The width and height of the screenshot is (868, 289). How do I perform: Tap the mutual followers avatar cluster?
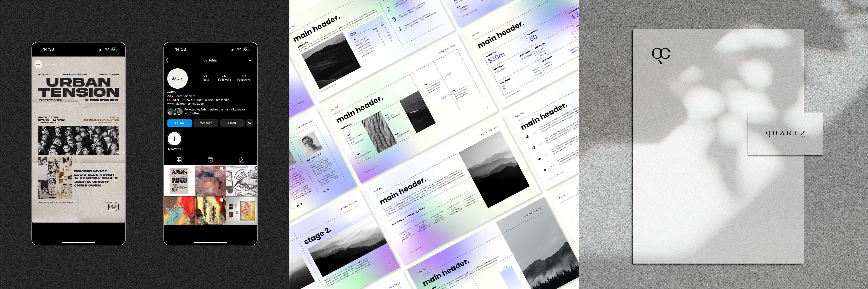click(x=175, y=111)
